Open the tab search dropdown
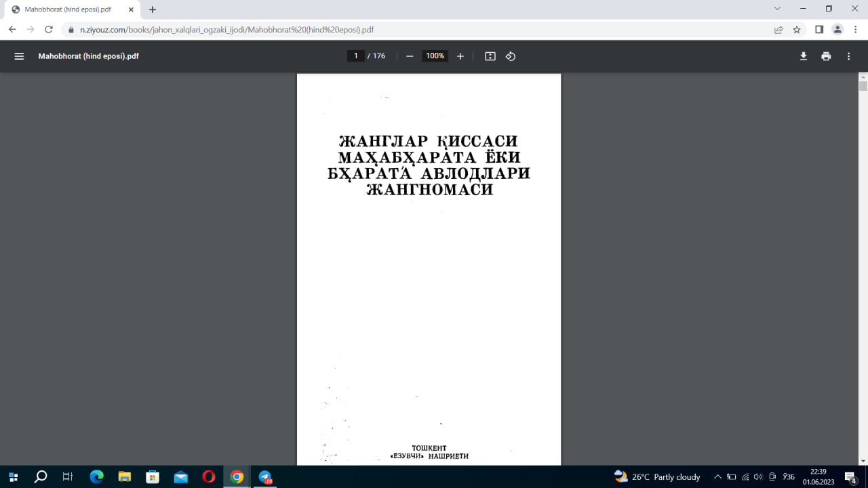868x488 pixels. [776, 8]
